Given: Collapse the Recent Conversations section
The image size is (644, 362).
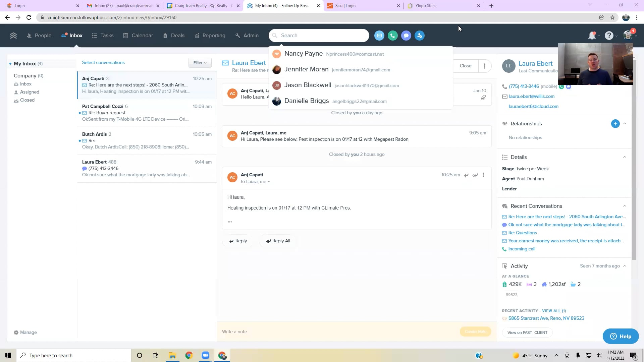Looking at the screenshot, I should [x=625, y=206].
